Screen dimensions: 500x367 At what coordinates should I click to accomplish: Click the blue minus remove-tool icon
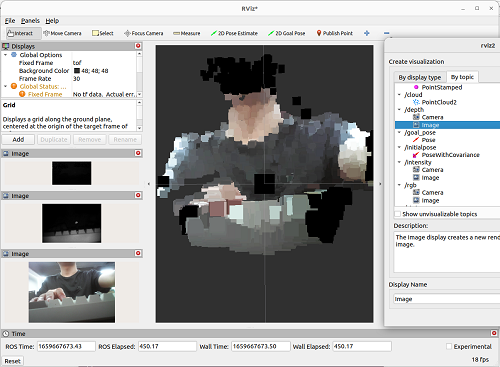(x=387, y=33)
